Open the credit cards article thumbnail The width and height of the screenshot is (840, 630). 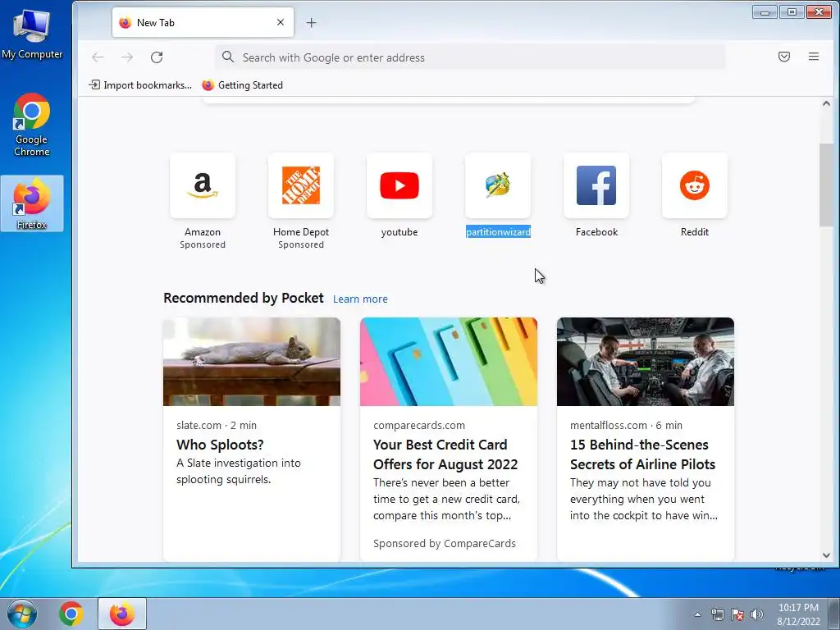coord(449,362)
